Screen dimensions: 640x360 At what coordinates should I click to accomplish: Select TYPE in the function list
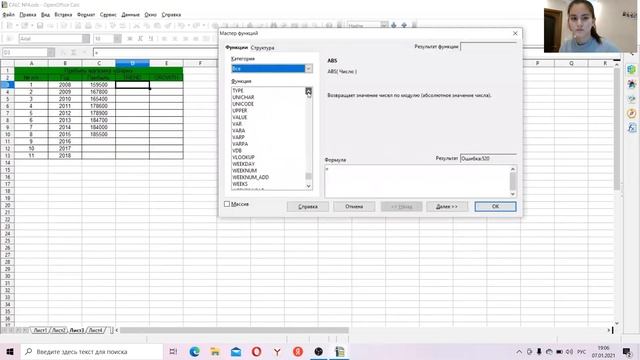click(x=238, y=91)
